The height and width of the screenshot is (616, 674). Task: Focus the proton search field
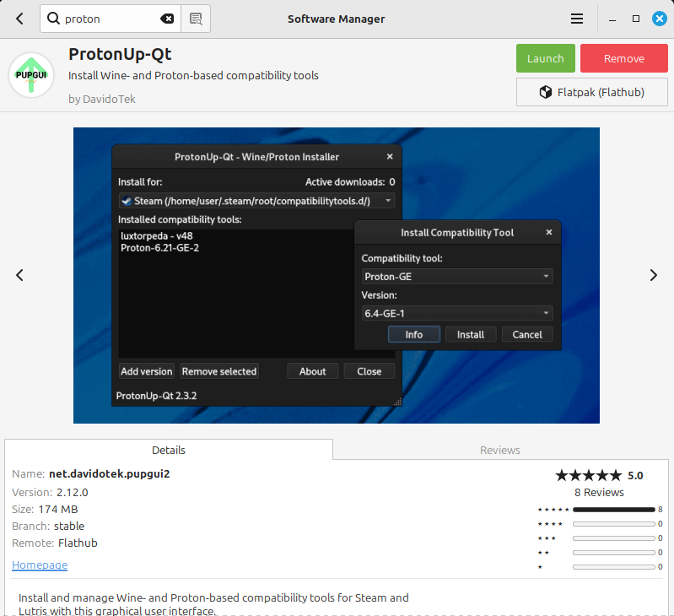[x=111, y=19]
